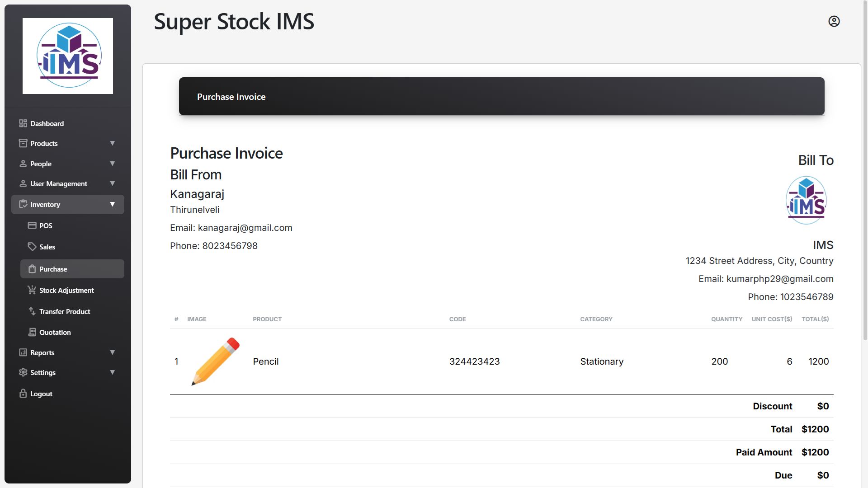868x488 pixels.
Task: Collapse the Inventory section arrow
Action: pyautogui.click(x=112, y=204)
